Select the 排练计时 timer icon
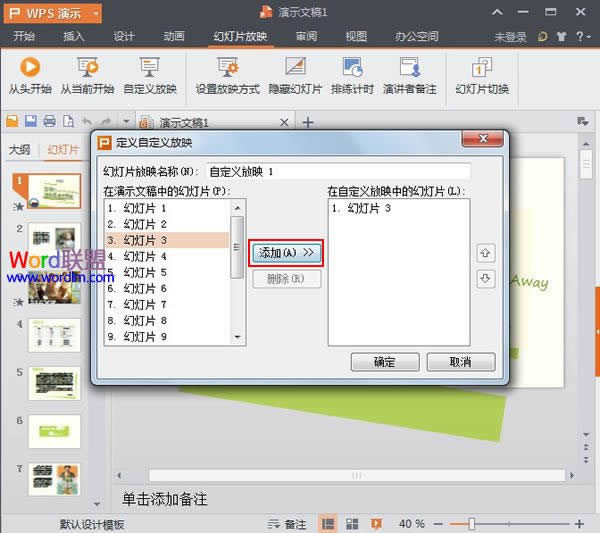 [x=352, y=68]
